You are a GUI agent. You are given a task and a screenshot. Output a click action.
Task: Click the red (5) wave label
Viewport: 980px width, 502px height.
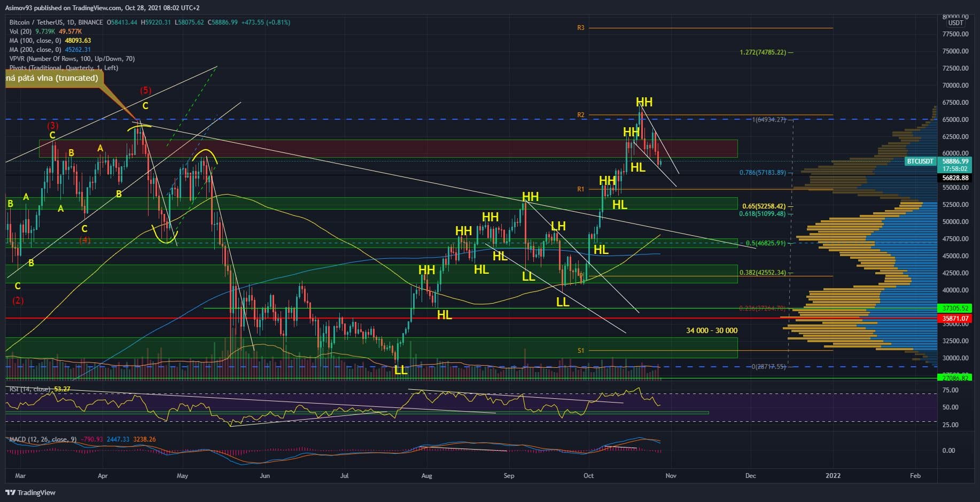[x=145, y=90]
